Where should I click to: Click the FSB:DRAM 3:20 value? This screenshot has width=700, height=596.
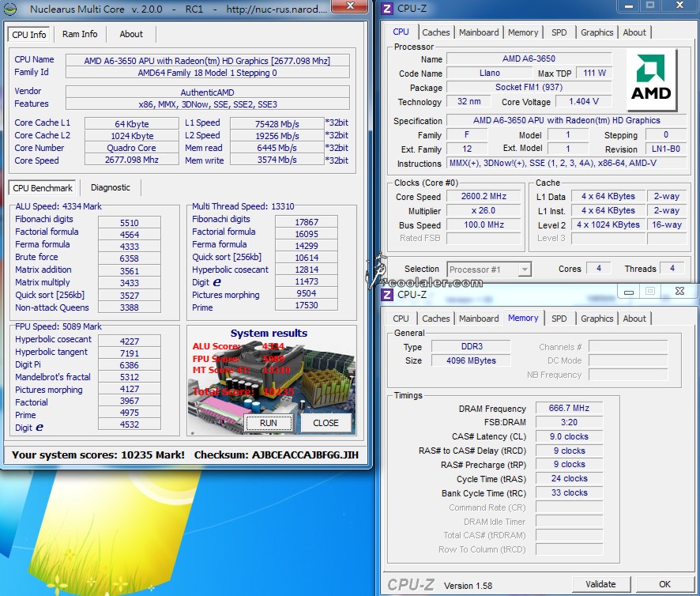click(x=569, y=422)
